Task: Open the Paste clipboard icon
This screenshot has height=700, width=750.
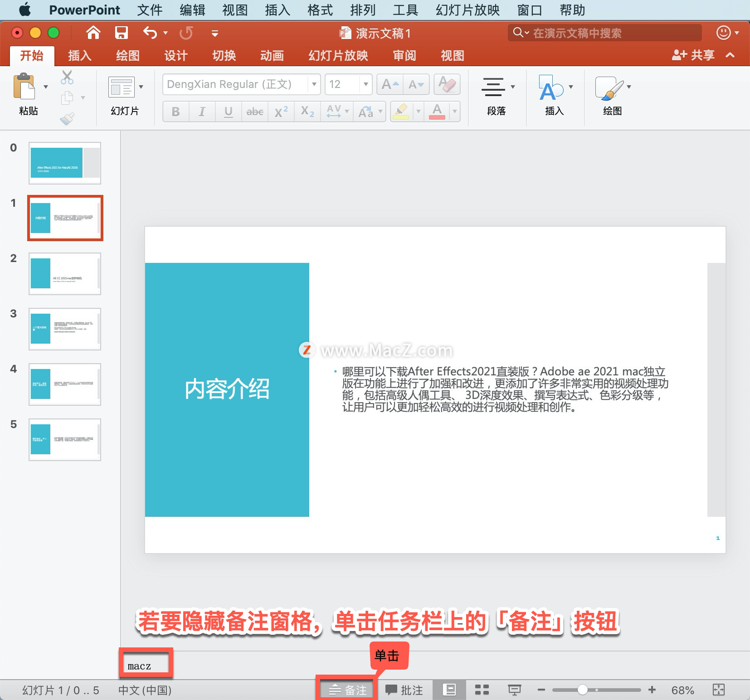Action: (24, 86)
